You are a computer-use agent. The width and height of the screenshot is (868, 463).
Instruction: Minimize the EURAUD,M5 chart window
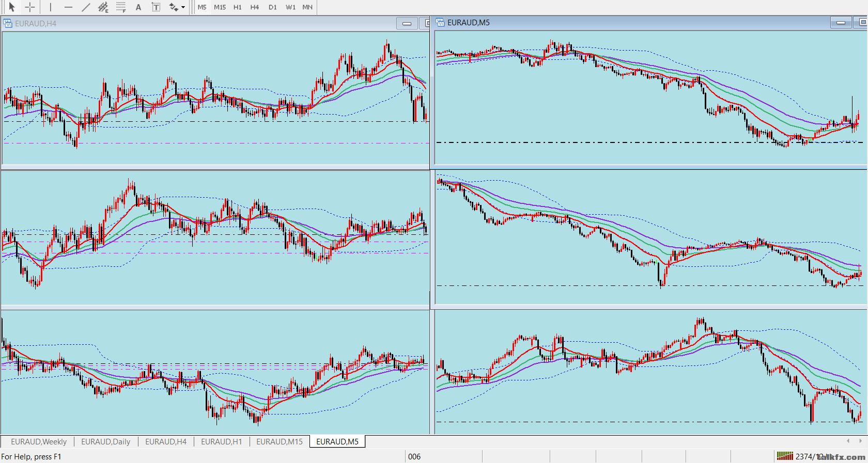[x=841, y=22]
